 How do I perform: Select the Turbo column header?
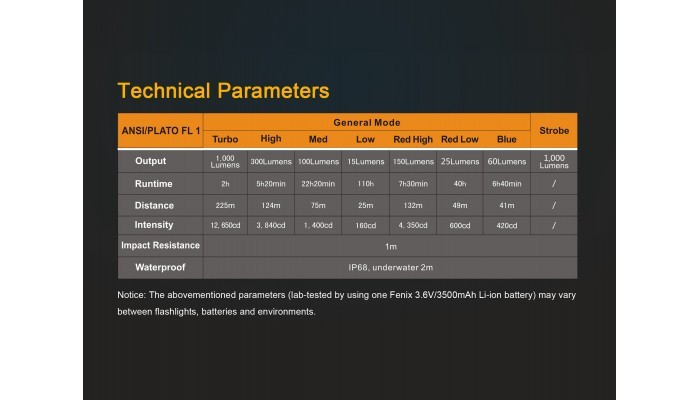pyautogui.click(x=225, y=139)
